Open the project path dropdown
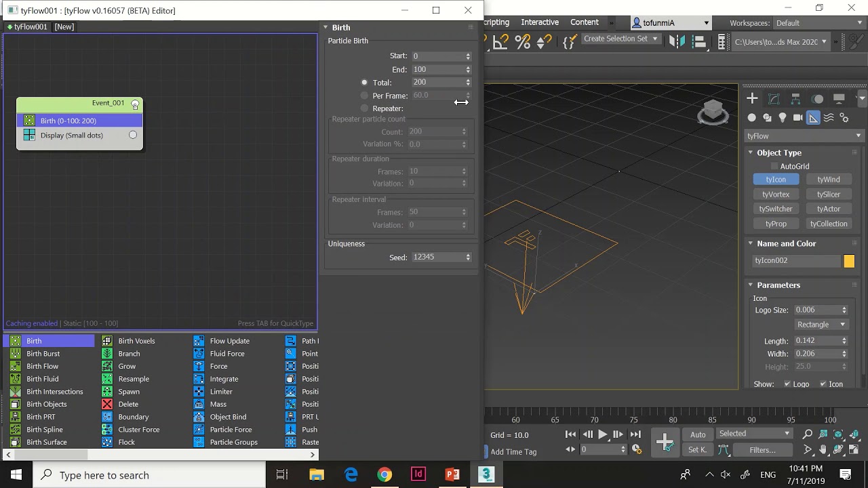The height and width of the screenshot is (488, 868). (x=781, y=42)
